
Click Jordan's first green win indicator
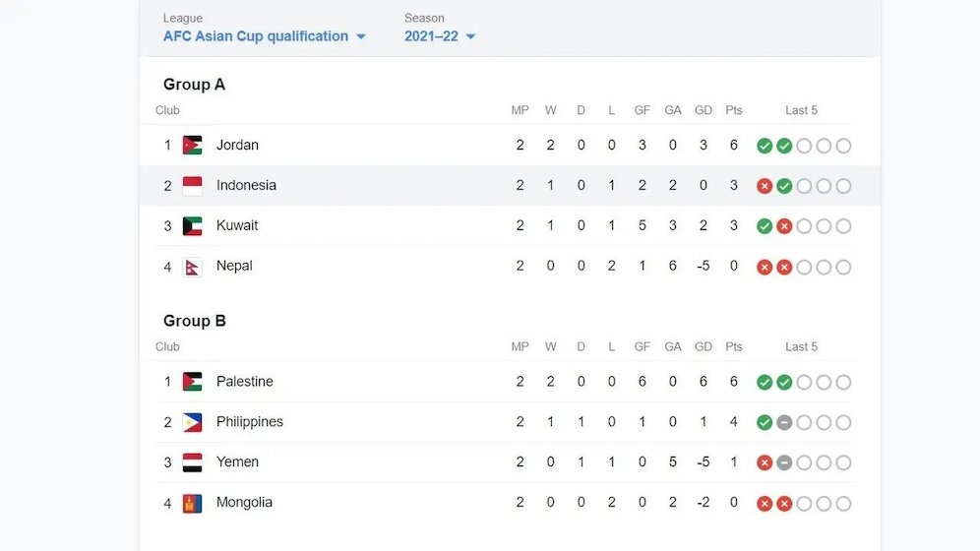pyautogui.click(x=765, y=146)
